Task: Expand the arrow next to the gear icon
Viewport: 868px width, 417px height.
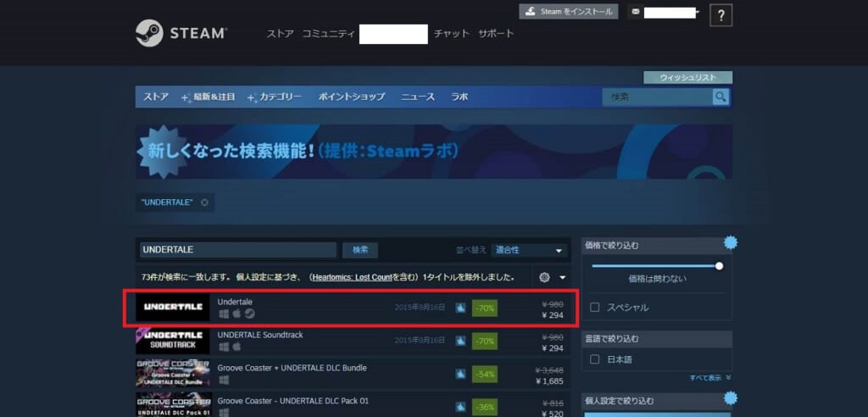Action: click(x=563, y=277)
